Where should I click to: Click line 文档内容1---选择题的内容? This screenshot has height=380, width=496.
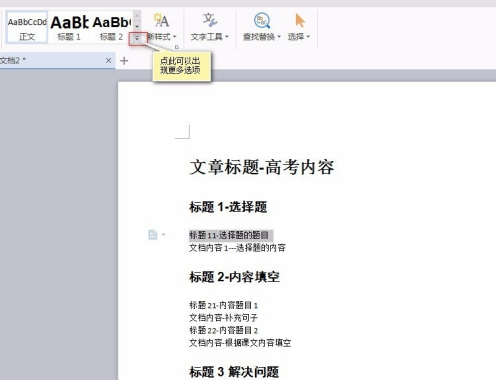click(x=237, y=248)
